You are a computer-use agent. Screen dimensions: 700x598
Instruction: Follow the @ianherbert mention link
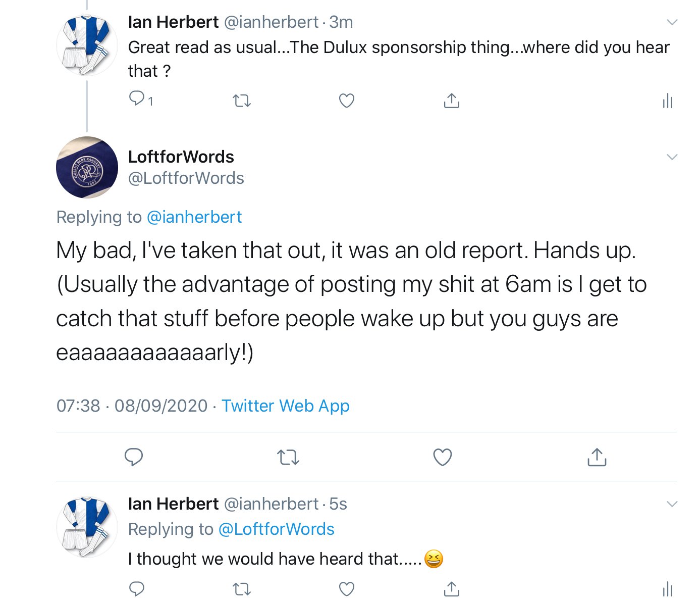194,217
